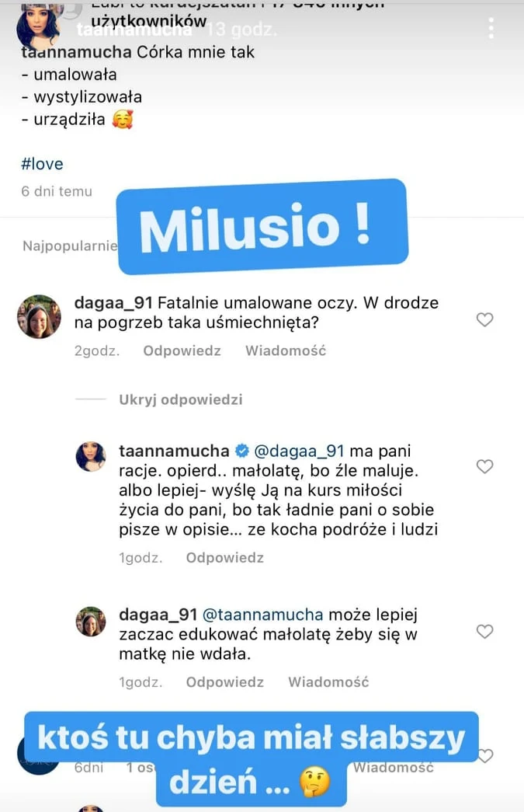This screenshot has height=812, width=524.
Task: Like taannamucha's reply with the heart icon
Action: coord(484,466)
